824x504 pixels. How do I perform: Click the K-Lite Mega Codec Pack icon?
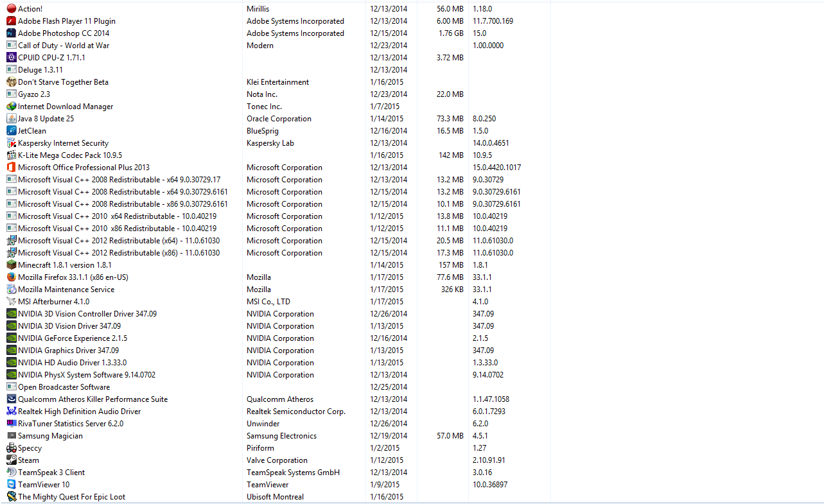coord(12,155)
